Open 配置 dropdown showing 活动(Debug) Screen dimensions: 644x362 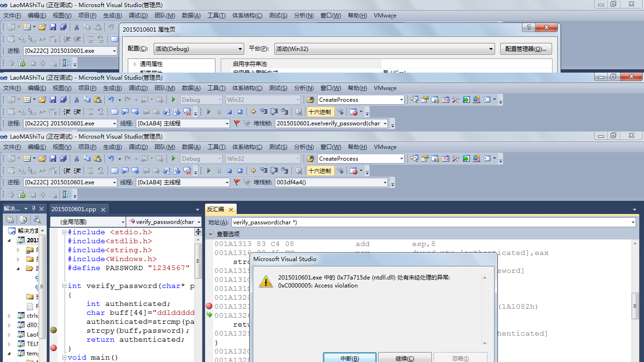(199, 49)
